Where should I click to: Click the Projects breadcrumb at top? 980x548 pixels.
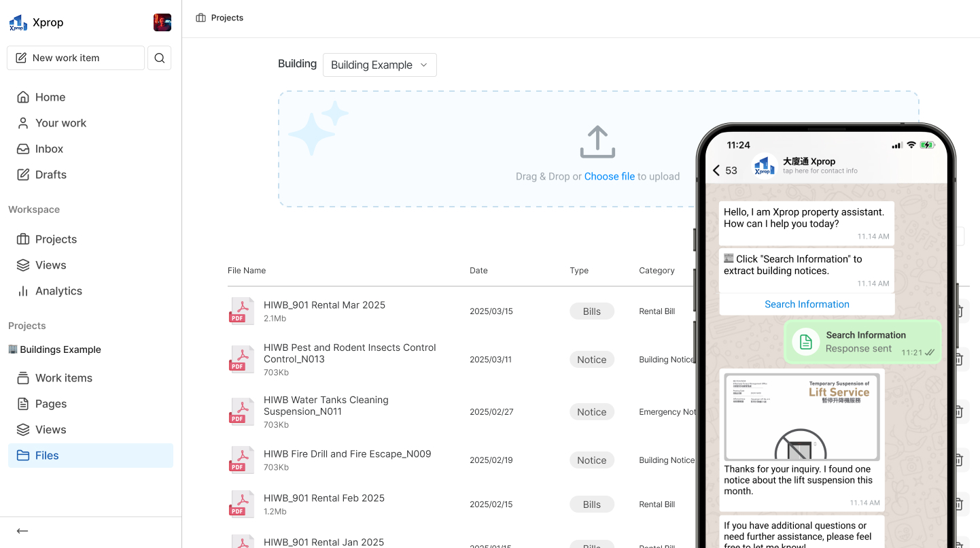[x=220, y=18]
